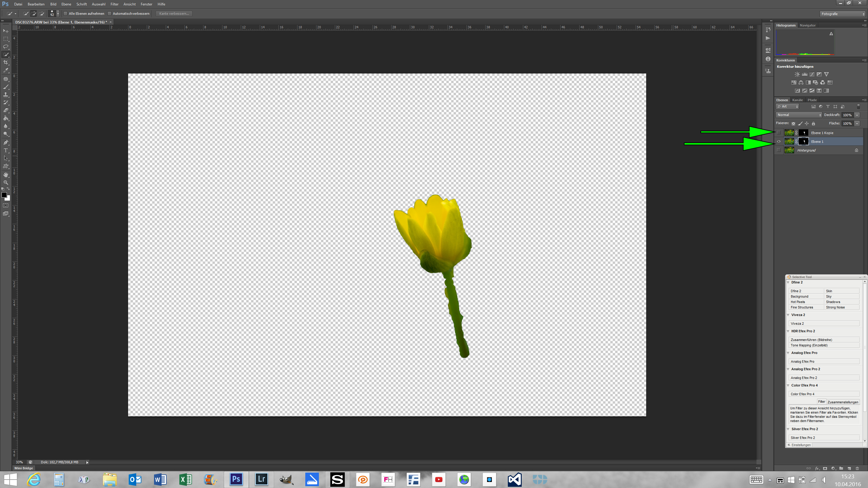Open the Filter menu
868x488 pixels.
(114, 4)
